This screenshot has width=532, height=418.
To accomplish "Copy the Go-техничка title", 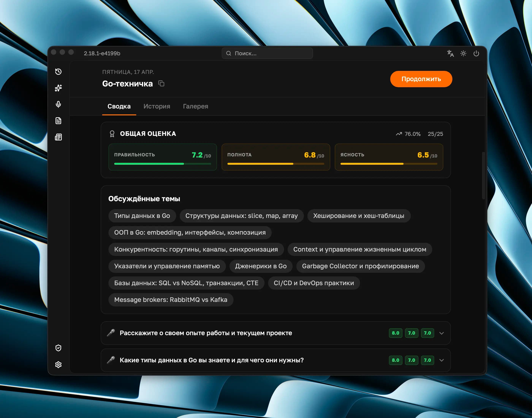I will (x=161, y=83).
